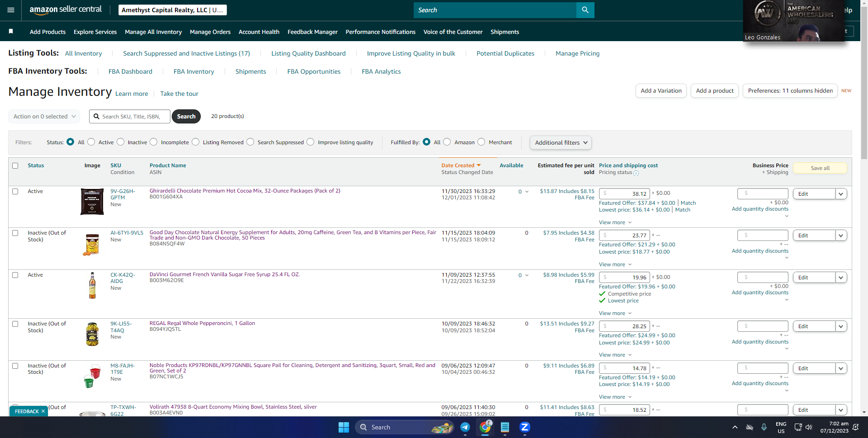Viewport: 868px width, 438px height.
Task: Click the Add a Variation button
Action: [661, 90]
